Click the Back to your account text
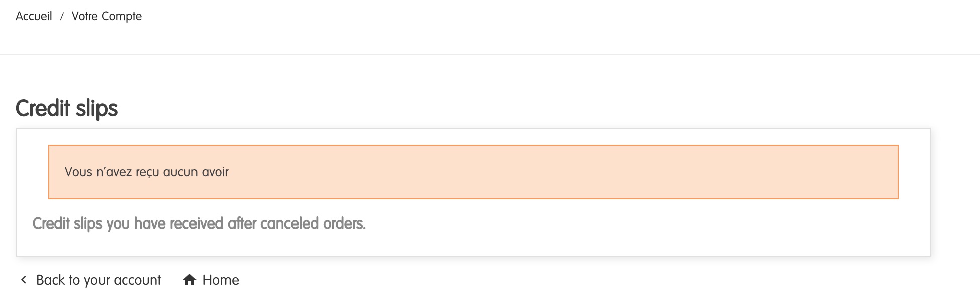This screenshot has width=980, height=299. [99, 280]
